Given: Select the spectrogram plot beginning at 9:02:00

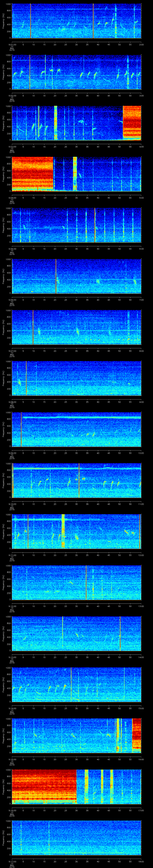Looking at the screenshot, I should pyautogui.click(x=77, y=72).
